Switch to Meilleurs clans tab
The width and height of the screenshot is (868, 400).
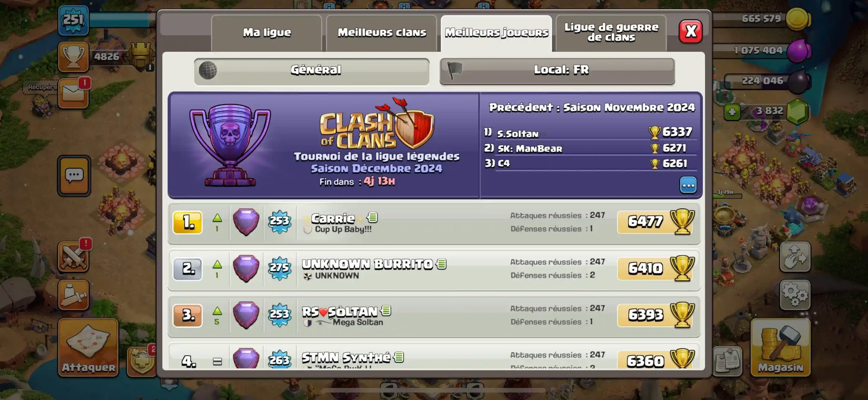click(381, 33)
